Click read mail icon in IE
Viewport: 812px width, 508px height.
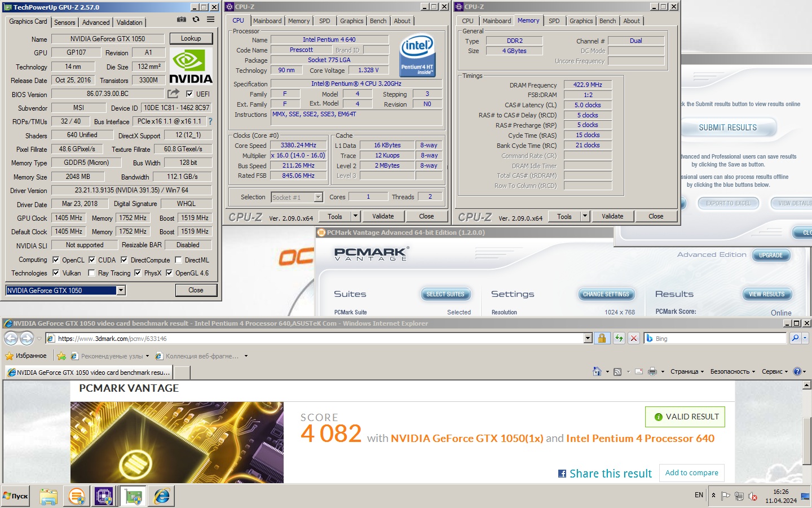pos(639,371)
